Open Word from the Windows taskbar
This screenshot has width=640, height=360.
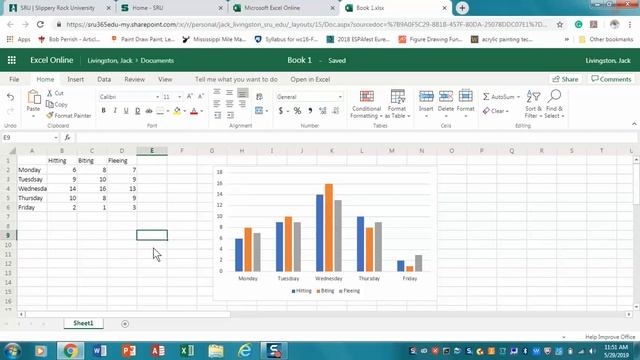point(99,351)
